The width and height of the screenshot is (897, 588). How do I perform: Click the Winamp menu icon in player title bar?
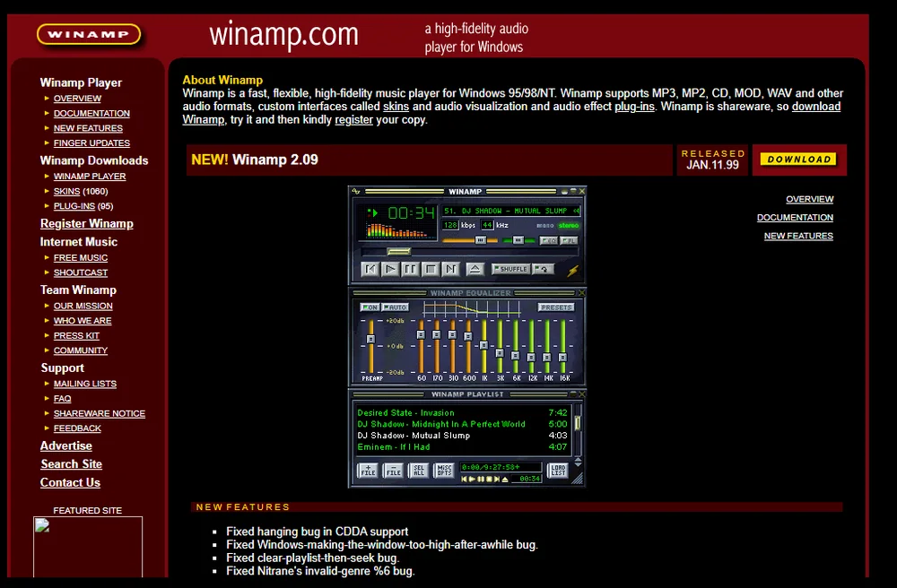click(x=356, y=192)
